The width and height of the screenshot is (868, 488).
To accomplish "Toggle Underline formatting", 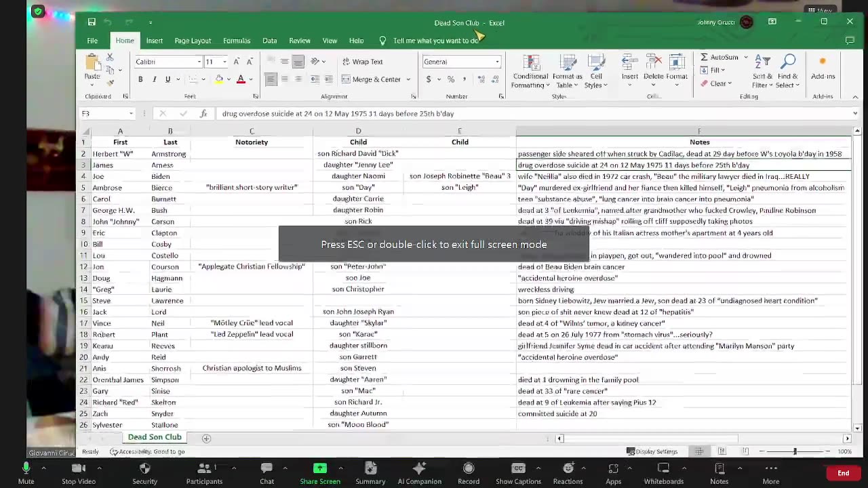I will (167, 79).
